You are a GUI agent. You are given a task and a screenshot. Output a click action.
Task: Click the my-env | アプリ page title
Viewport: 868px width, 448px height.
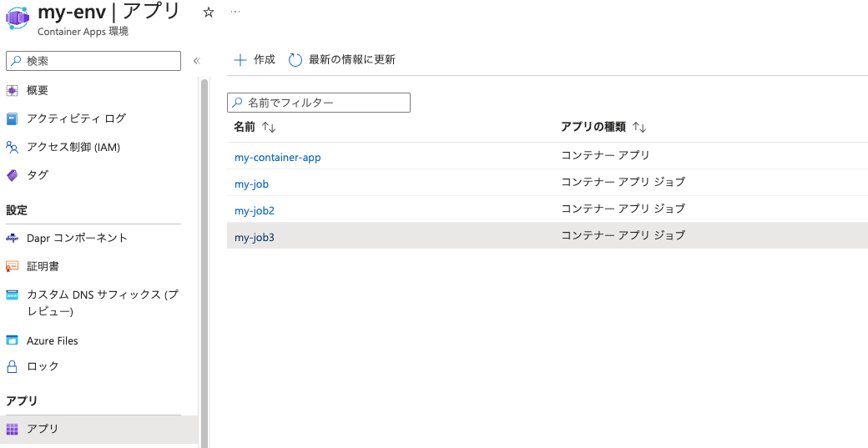tap(109, 11)
